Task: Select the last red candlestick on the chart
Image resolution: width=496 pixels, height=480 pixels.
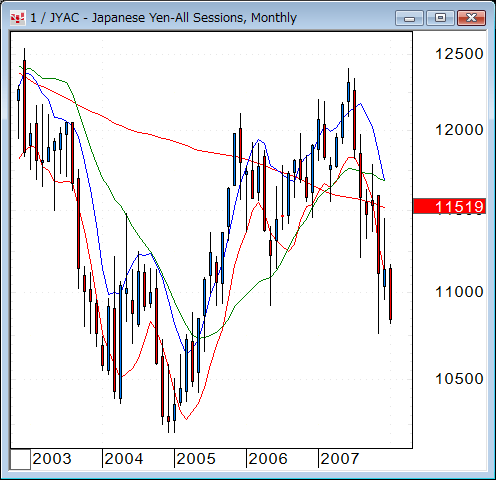Action: point(390,294)
